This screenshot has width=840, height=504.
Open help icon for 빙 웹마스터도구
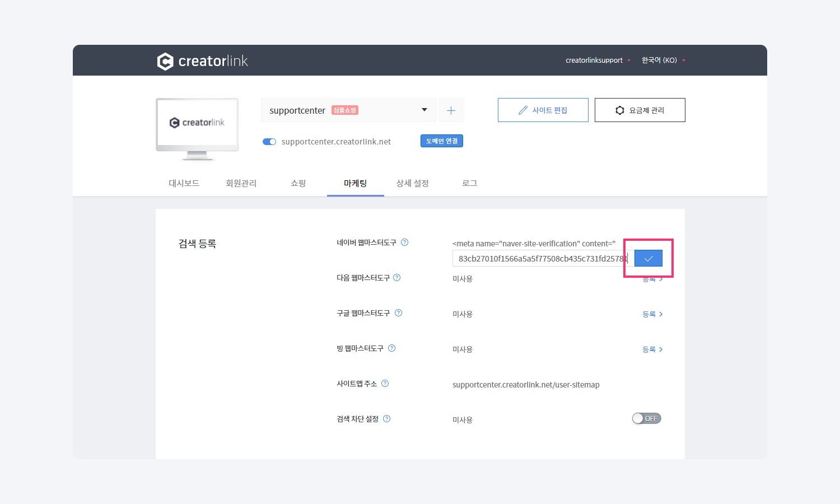pyautogui.click(x=392, y=348)
